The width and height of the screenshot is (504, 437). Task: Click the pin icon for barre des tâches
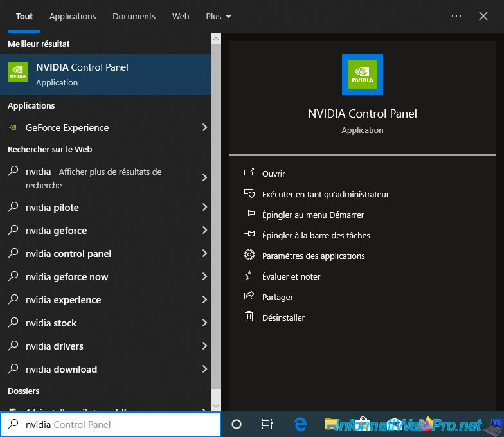click(x=249, y=234)
